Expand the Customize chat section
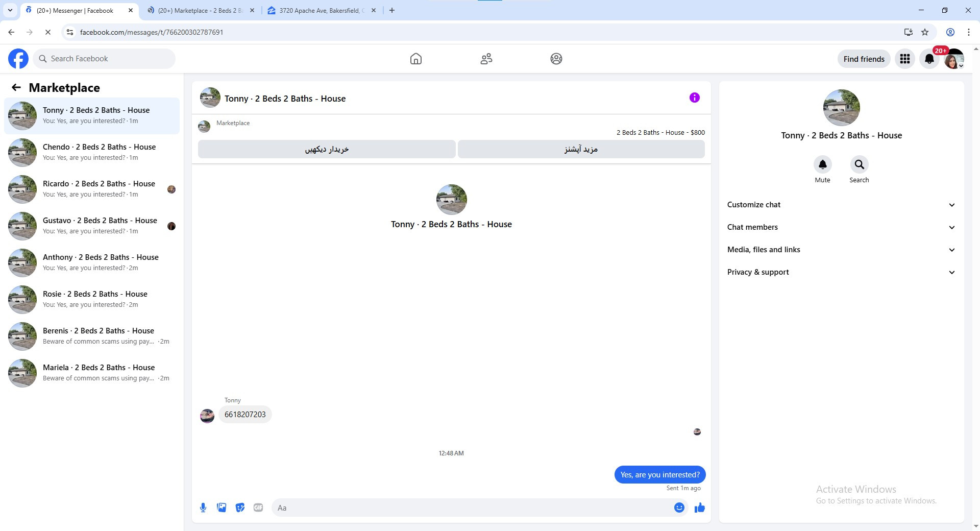980x531 pixels. 841,205
